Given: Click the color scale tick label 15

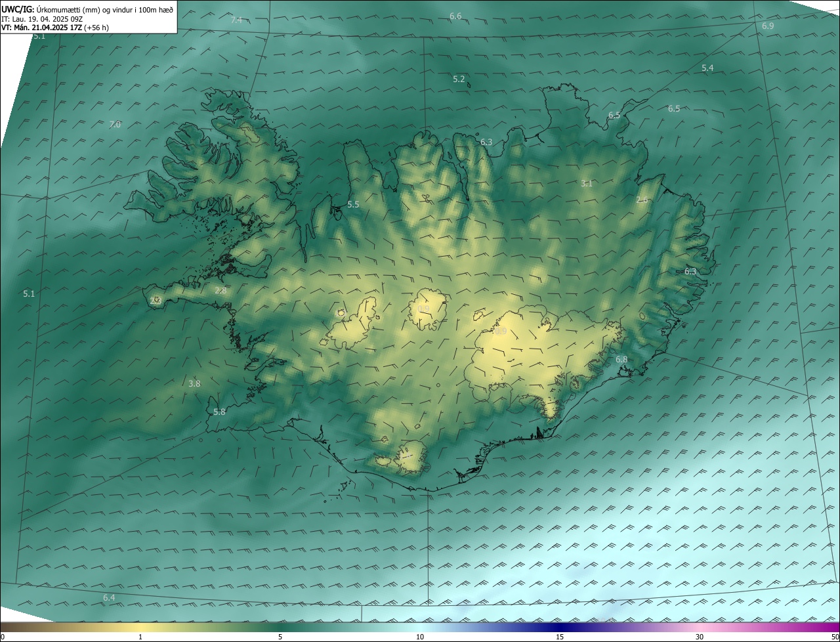Looking at the screenshot, I should [x=560, y=637].
